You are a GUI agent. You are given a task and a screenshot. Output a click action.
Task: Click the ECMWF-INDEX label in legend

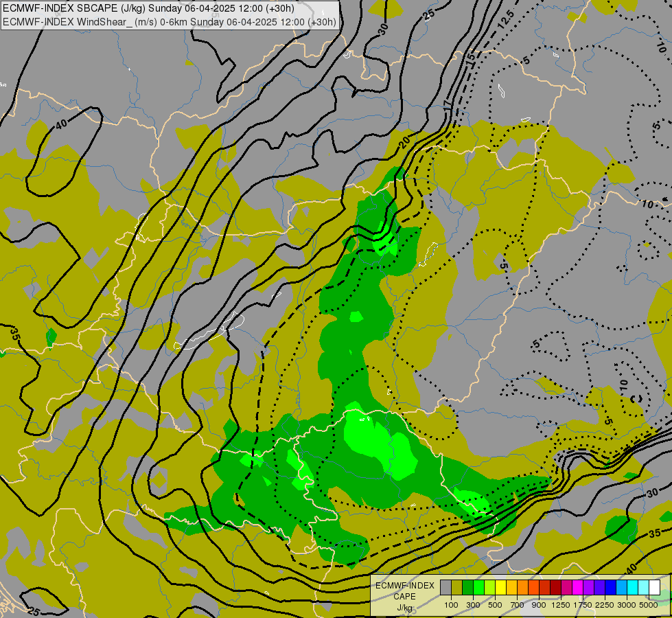click(405, 586)
